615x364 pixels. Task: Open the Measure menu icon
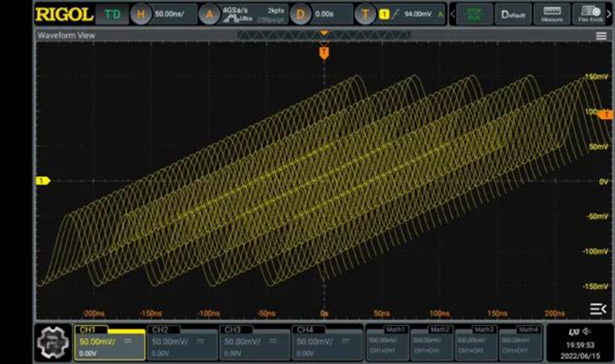552,15
